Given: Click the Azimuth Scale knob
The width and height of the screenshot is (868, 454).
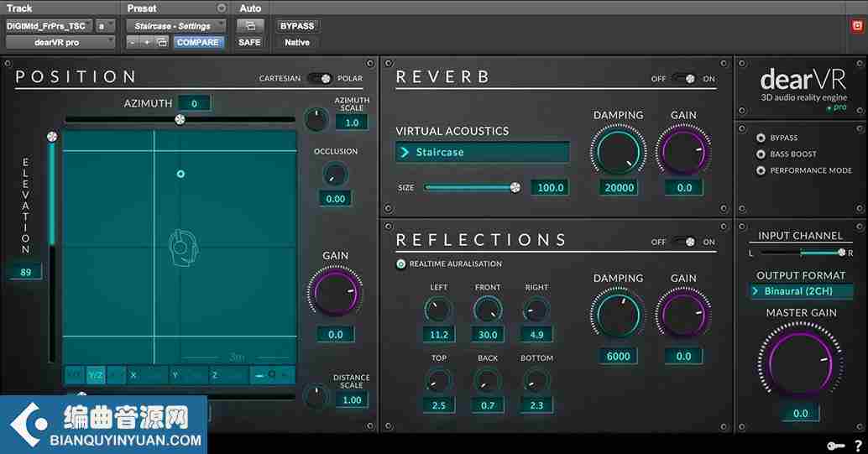Looking at the screenshot, I should (316, 118).
